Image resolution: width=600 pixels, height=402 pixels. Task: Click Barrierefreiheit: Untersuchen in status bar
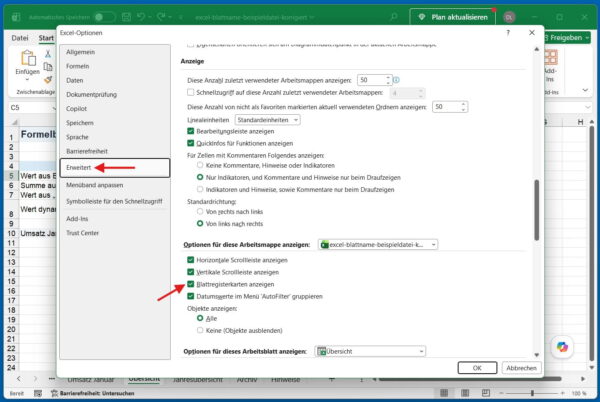(x=93, y=393)
